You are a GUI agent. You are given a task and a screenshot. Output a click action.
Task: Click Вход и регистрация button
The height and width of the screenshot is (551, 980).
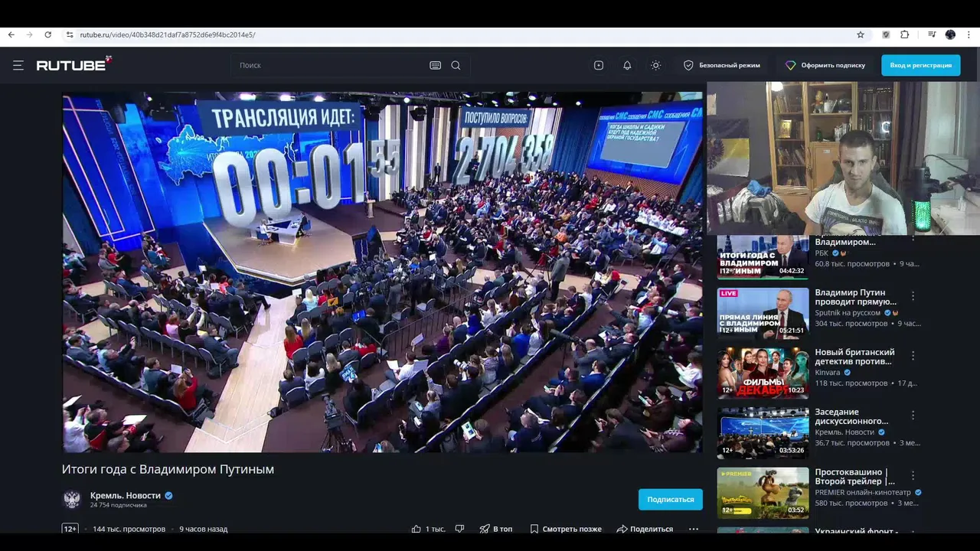920,65
